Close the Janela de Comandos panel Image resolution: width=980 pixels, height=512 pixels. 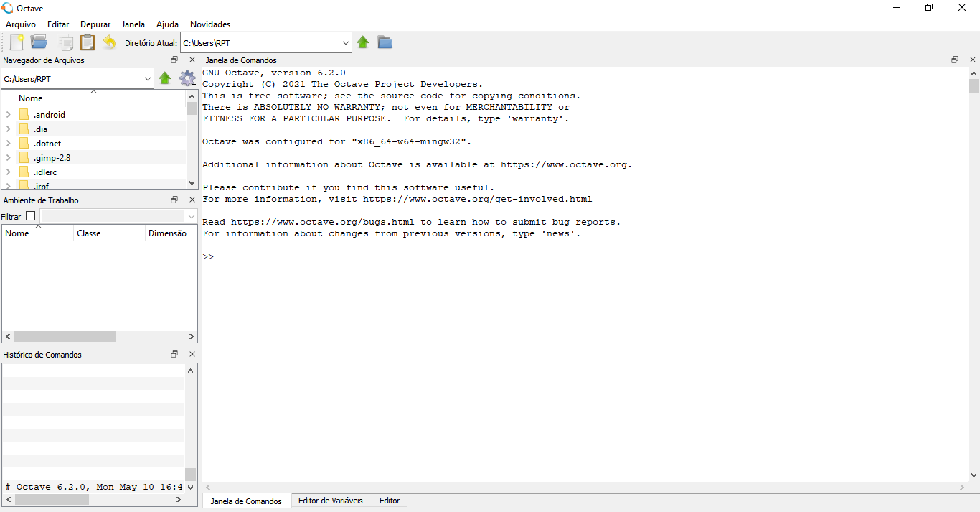tap(972, 60)
